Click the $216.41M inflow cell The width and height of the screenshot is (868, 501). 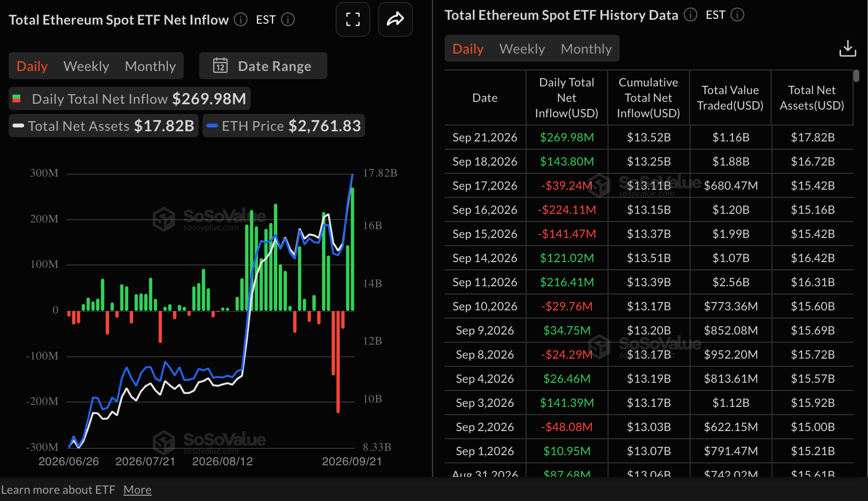[567, 282]
